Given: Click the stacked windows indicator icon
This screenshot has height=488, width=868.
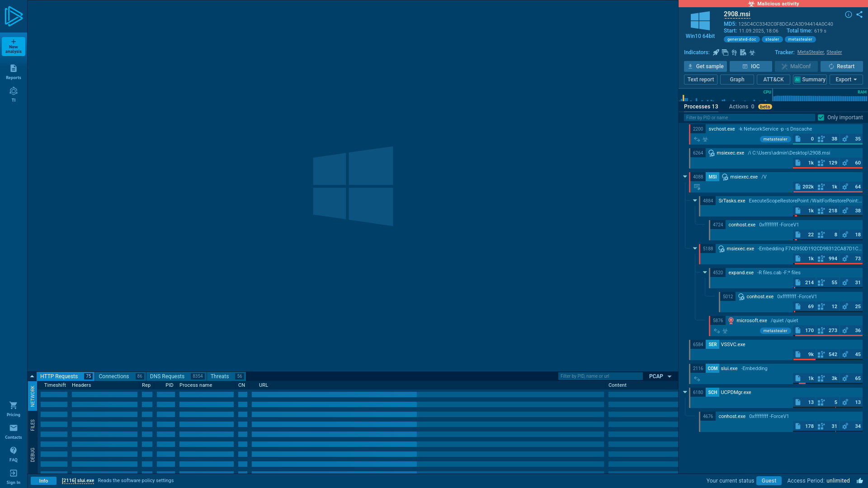Looking at the screenshot, I should coord(725,52).
